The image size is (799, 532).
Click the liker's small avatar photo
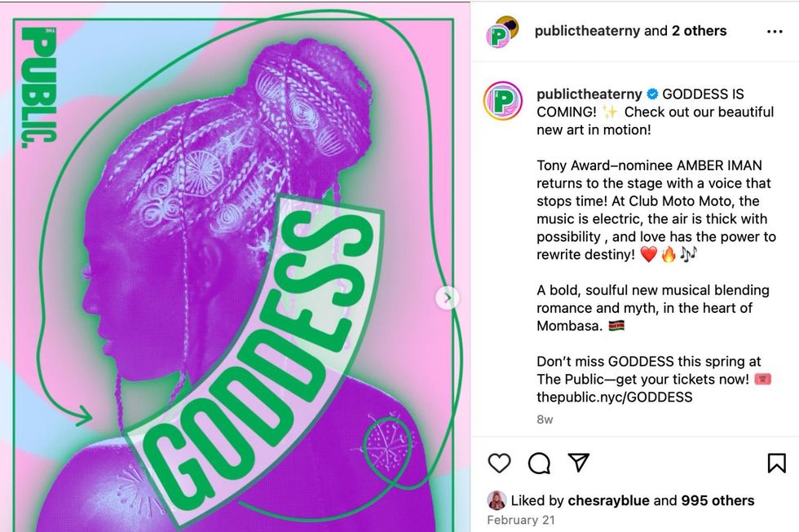pos(497,500)
